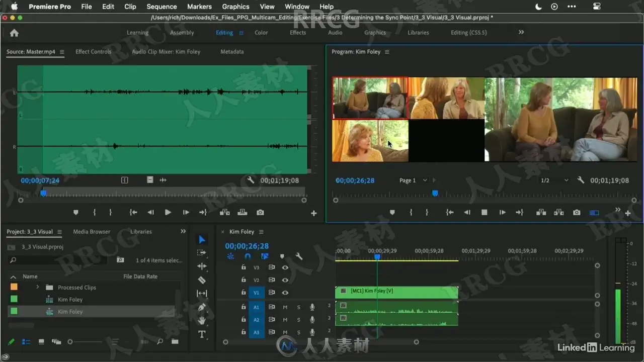The width and height of the screenshot is (644, 362).
Task: Choose the Track Select Forward tool
Action: (x=202, y=253)
